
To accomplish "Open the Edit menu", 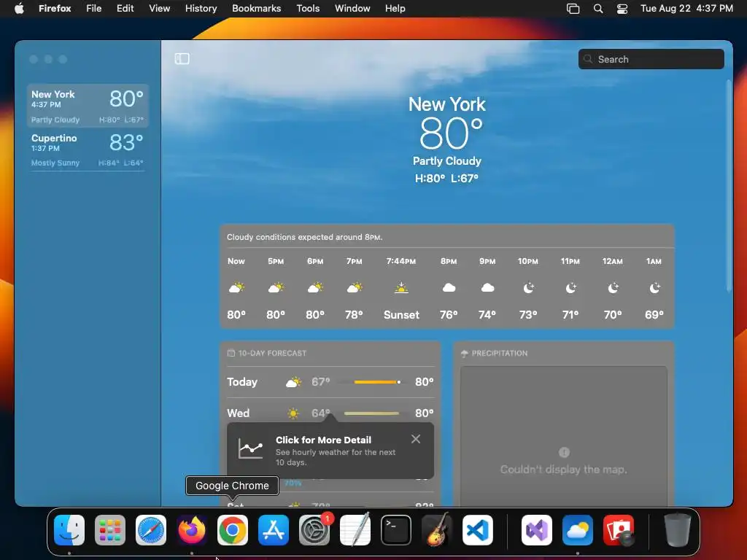I will (125, 8).
